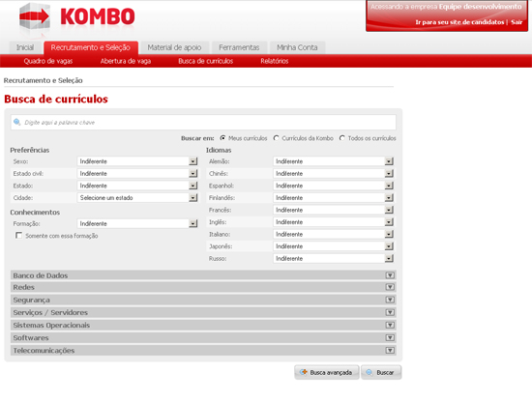Click the Busca avançada button

click(326, 372)
